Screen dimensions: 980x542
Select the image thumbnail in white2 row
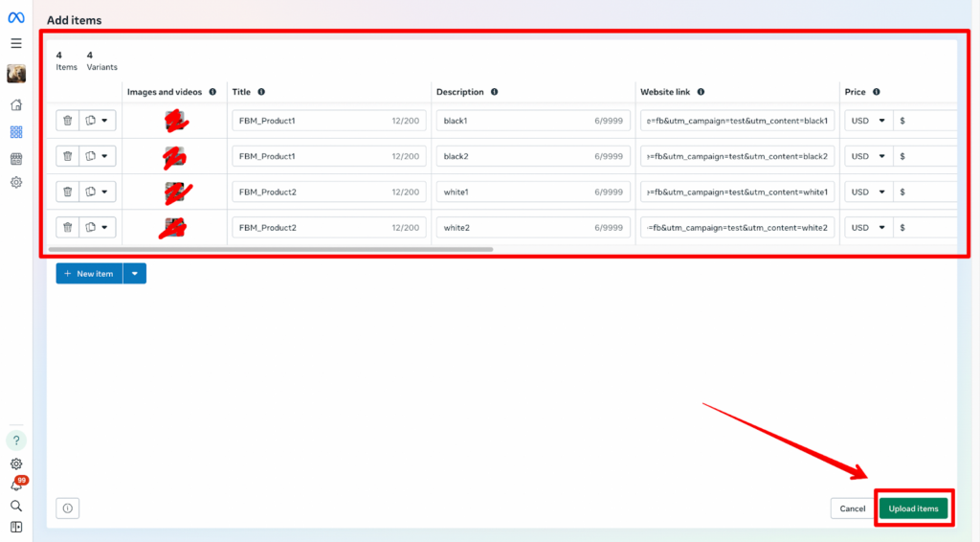[x=174, y=228]
